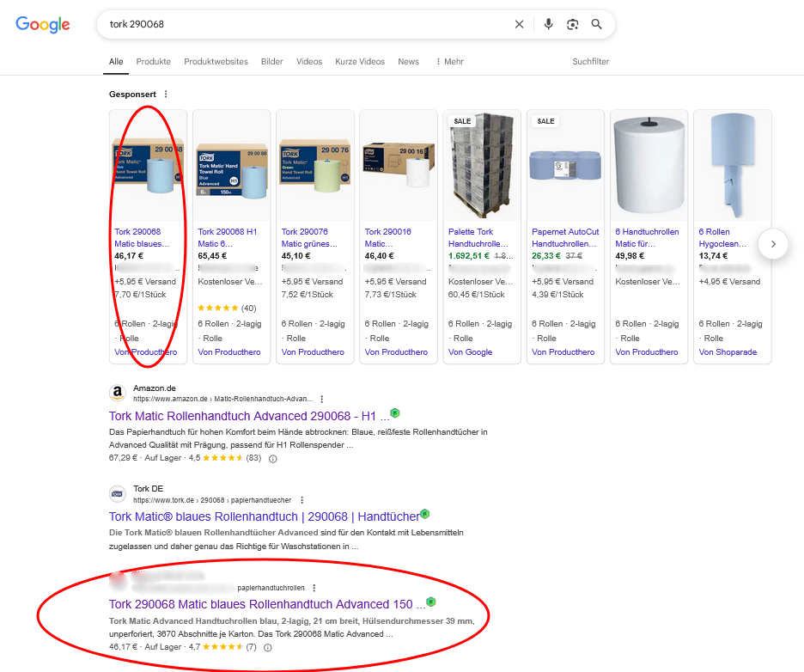Viewport: 804px width, 672px height.
Task: Click the green hexagon badge on the Amazon result title
Action: point(395,412)
